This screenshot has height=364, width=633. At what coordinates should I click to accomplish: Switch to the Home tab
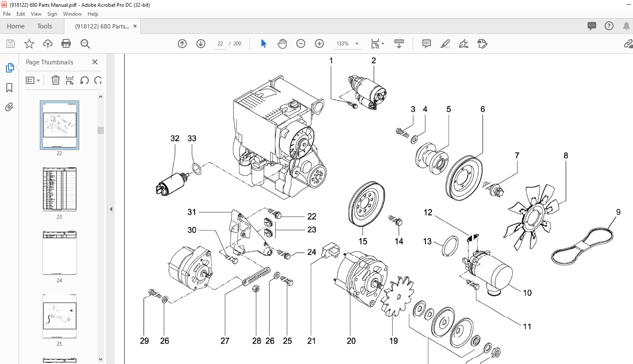pos(16,26)
